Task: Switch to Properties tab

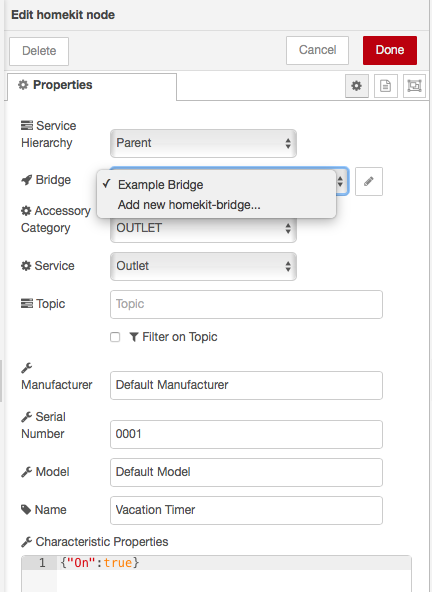Action: pos(92,86)
